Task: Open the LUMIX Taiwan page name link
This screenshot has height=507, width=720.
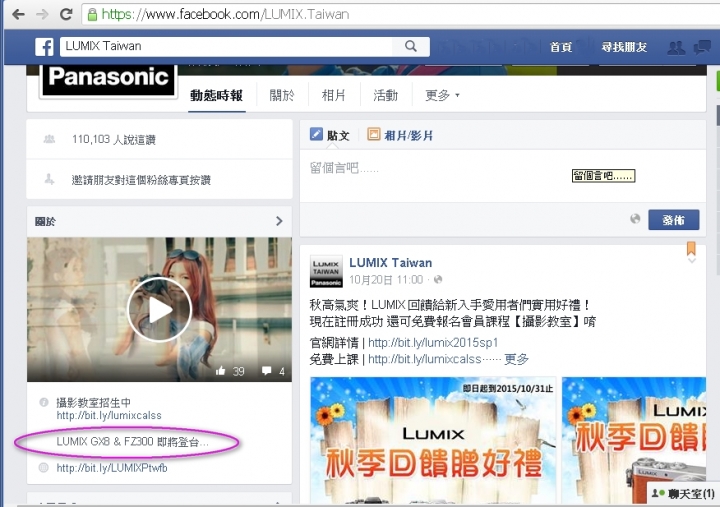Action: coord(390,263)
